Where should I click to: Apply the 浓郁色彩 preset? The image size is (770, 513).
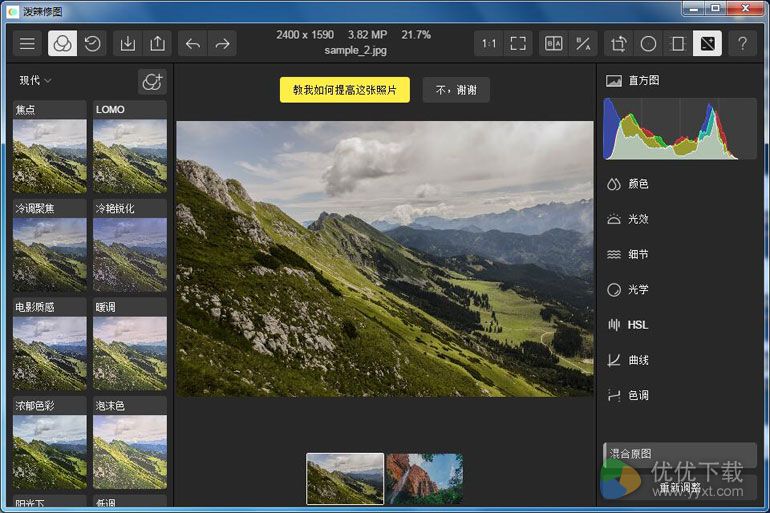[x=50, y=443]
